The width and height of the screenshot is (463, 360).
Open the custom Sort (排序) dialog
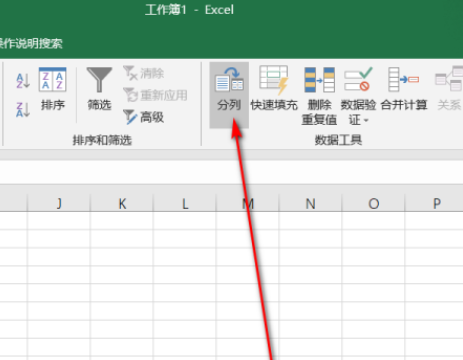(53, 89)
